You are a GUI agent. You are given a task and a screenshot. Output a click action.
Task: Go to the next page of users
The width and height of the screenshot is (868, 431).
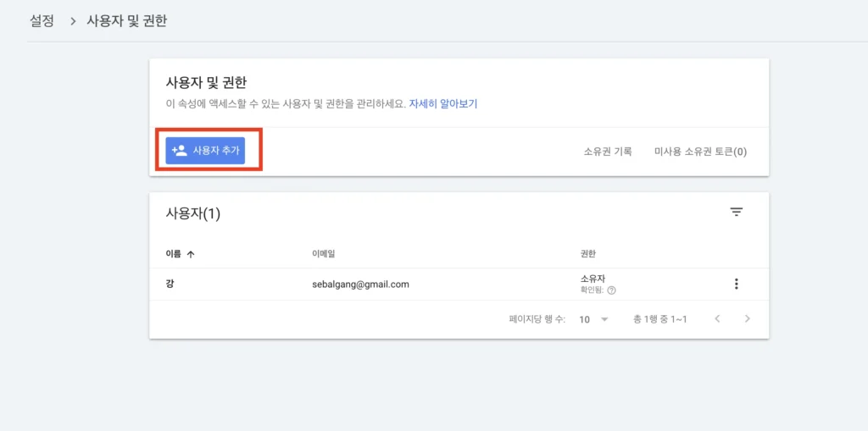pyautogui.click(x=748, y=318)
